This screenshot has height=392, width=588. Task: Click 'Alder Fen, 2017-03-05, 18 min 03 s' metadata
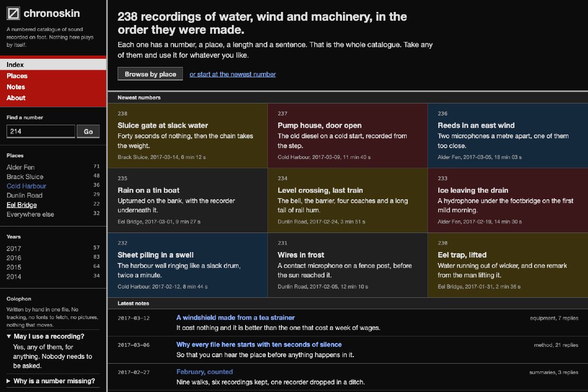coord(480,157)
